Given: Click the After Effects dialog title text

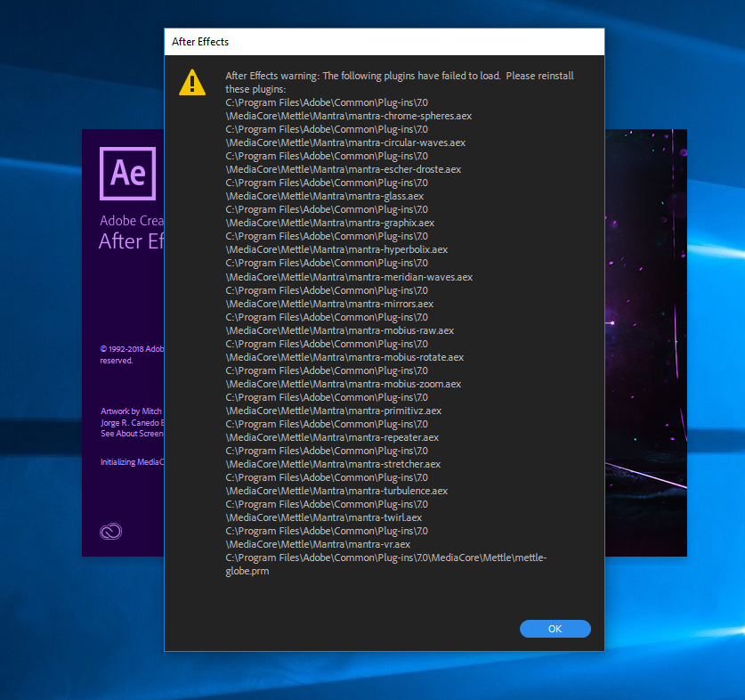Looking at the screenshot, I should coord(200,42).
